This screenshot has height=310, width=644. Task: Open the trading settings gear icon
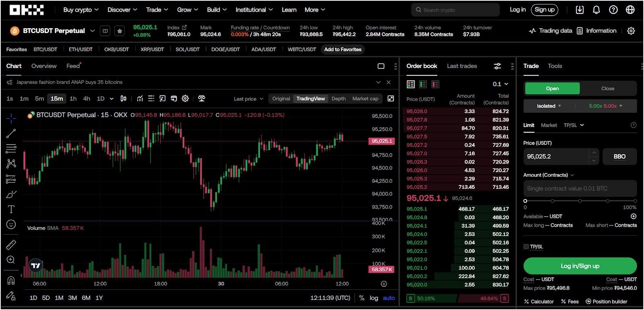[x=631, y=31]
